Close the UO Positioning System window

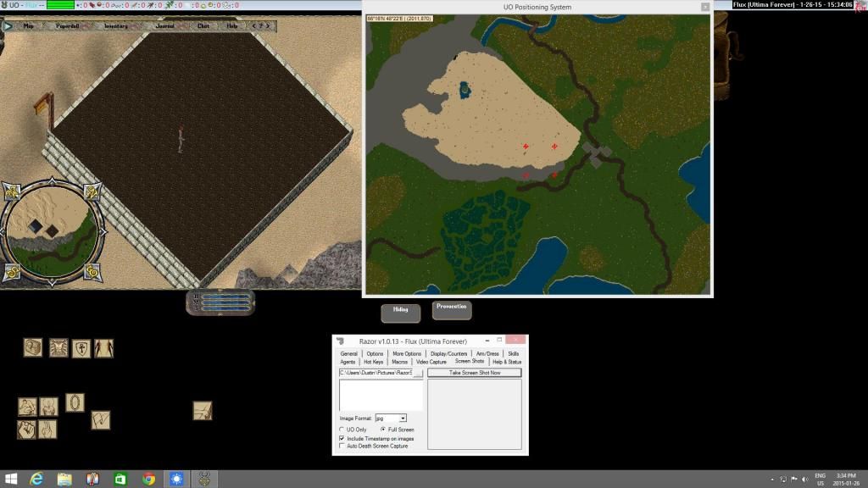(704, 7)
